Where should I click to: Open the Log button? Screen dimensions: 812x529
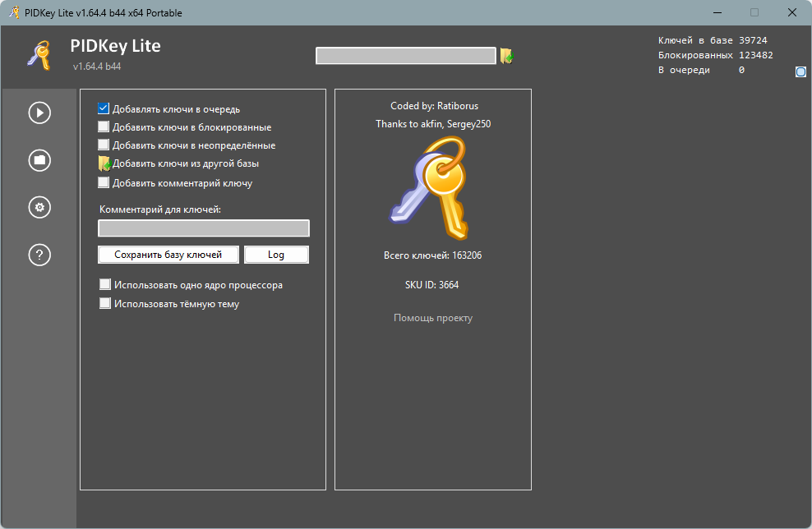click(x=276, y=255)
